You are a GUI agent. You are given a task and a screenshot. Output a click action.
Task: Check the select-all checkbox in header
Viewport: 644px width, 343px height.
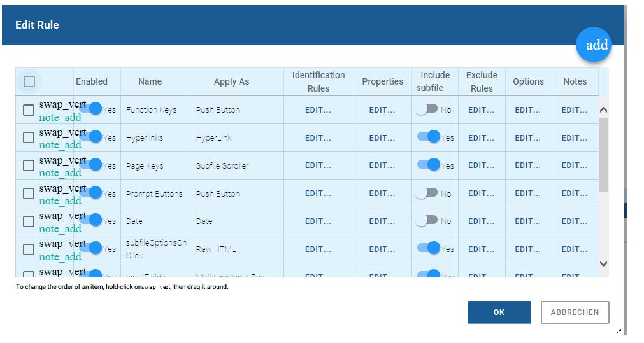point(29,81)
